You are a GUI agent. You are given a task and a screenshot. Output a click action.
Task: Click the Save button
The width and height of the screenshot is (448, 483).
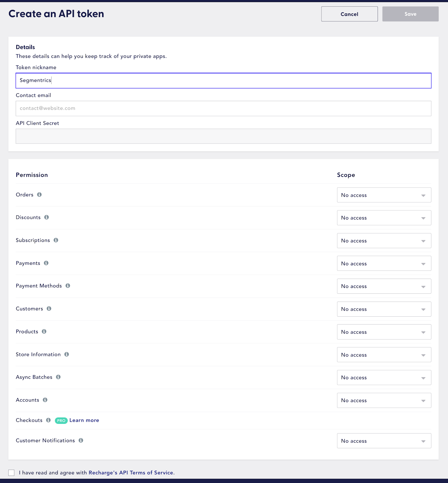[x=410, y=14]
